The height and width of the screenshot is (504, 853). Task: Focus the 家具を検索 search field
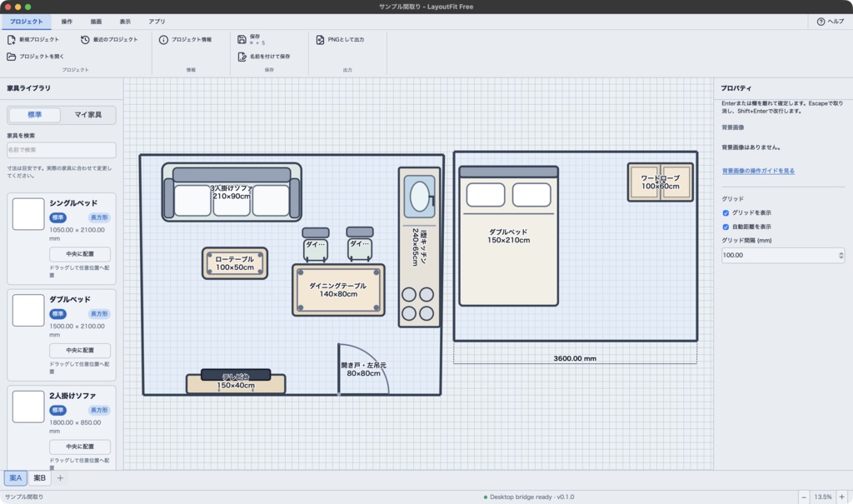pyautogui.click(x=62, y=150)
